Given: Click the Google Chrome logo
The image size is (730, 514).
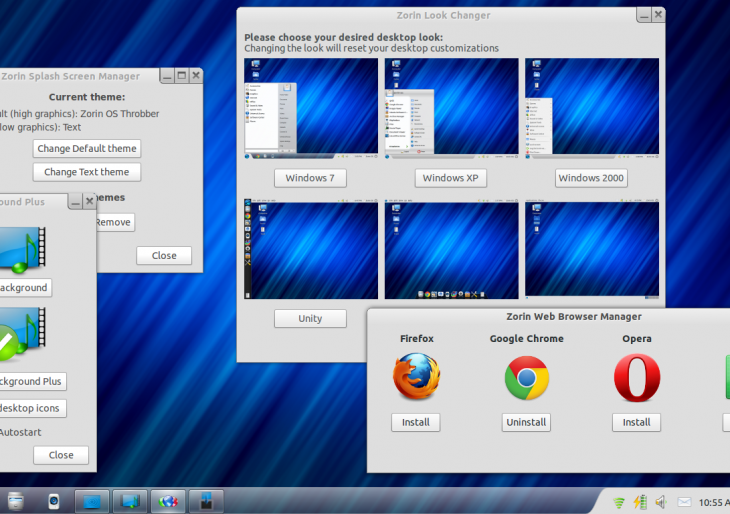Looking at the screenshot, I should (x=526, y=379).
